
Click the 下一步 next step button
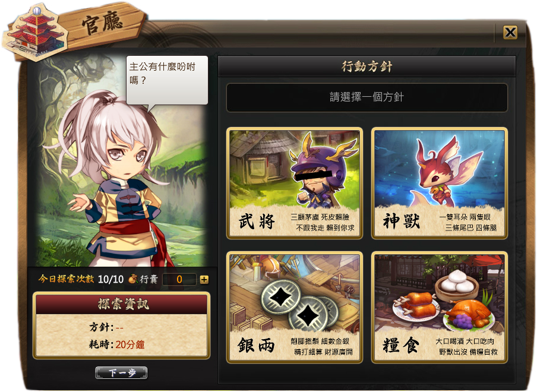coord(122,373)
